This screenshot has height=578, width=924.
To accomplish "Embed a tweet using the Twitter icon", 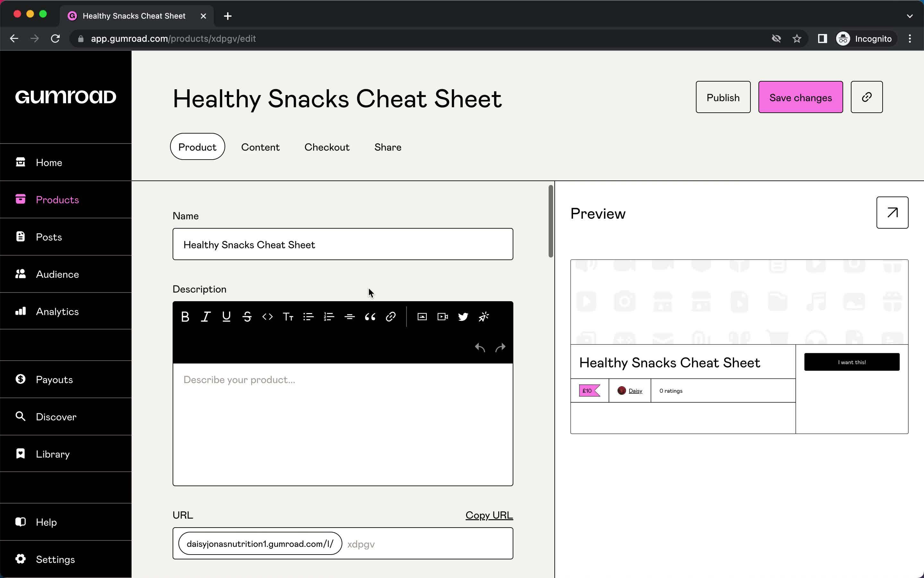I will click(463, 317).
